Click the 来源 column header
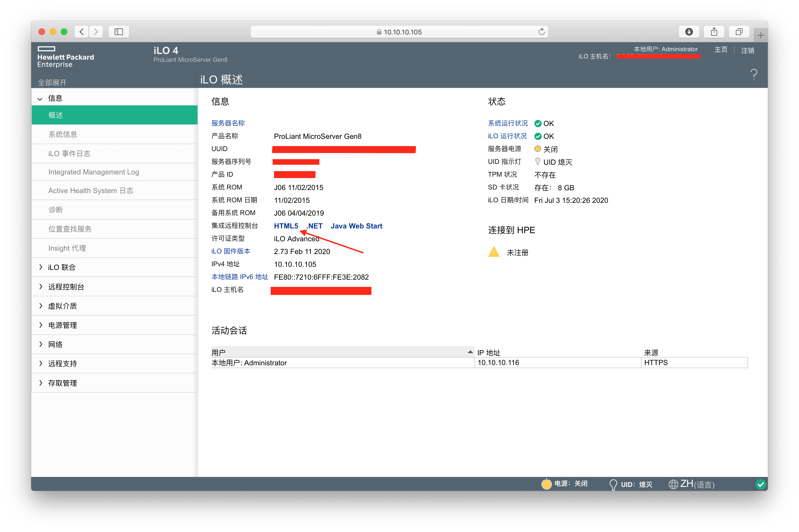Image resolution: width=799 pixels, height=532 pixels. point(651,353)
